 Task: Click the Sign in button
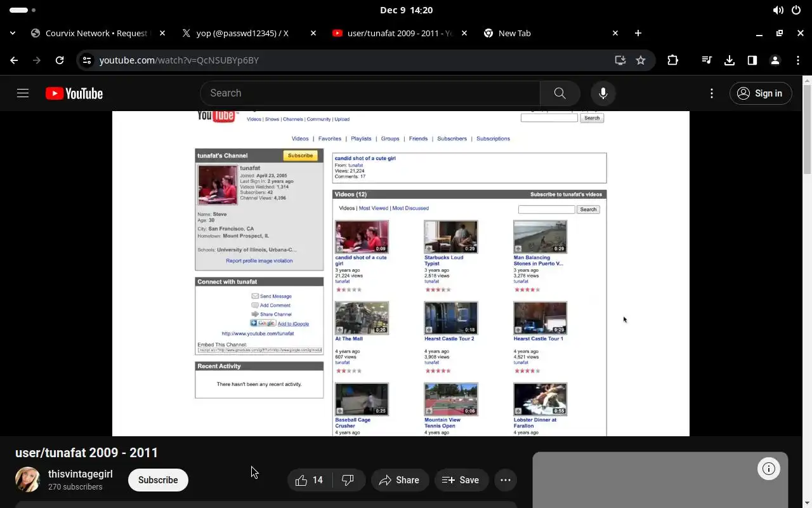click(x=761, y=93)
